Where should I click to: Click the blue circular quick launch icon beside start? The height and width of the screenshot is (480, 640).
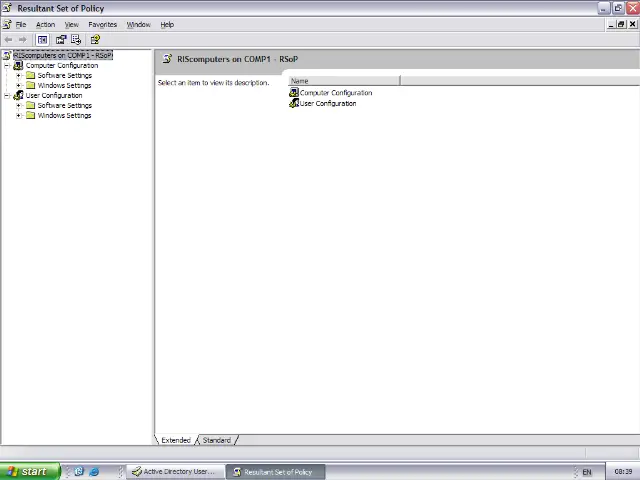[79, 471]
